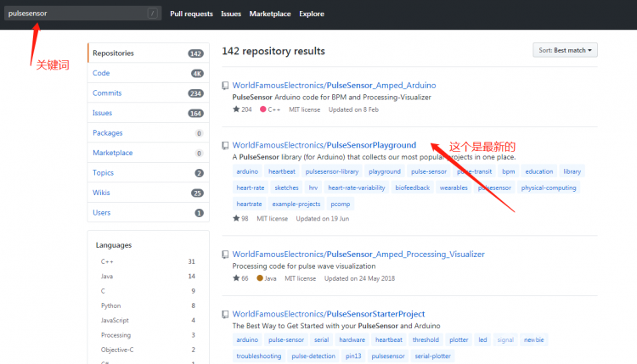Filter results by Java language
637x364 pixels.
click(149, 277)
